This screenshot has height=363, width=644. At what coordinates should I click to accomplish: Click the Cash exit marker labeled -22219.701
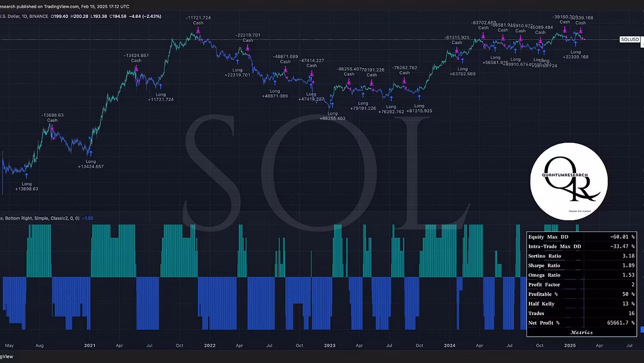tap(247, 47)
